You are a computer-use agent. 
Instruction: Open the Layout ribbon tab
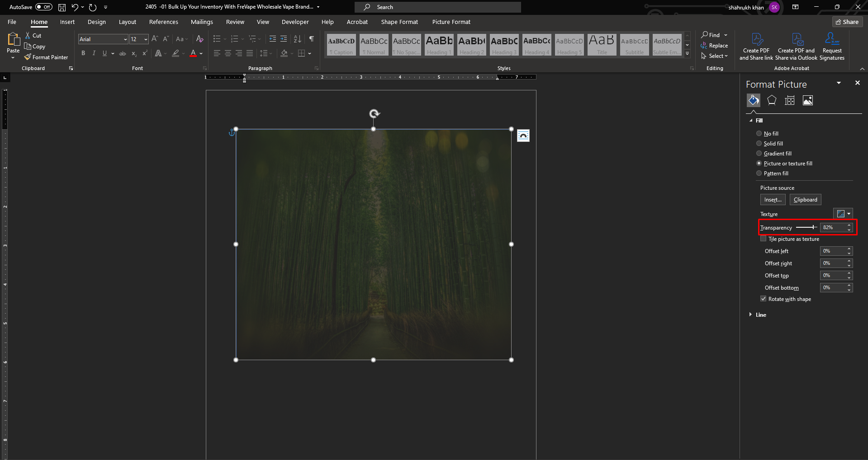pyautogui.click(x=127, y=22)
